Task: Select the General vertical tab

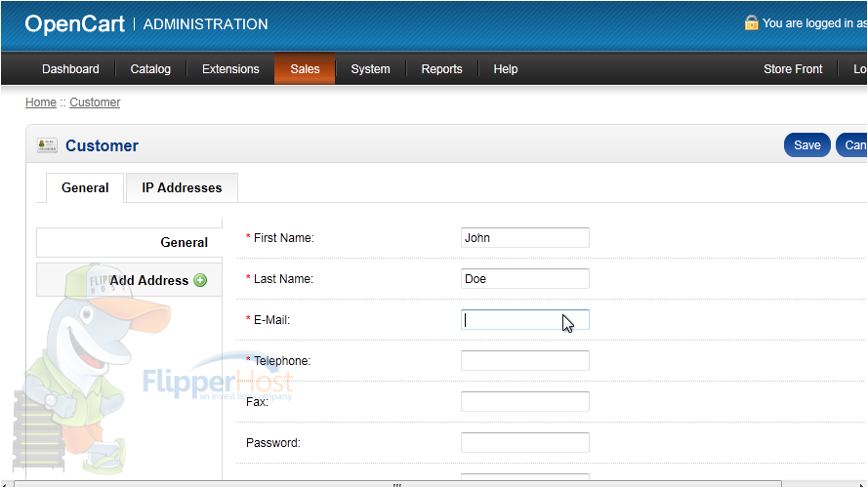Action: (130, 242)
